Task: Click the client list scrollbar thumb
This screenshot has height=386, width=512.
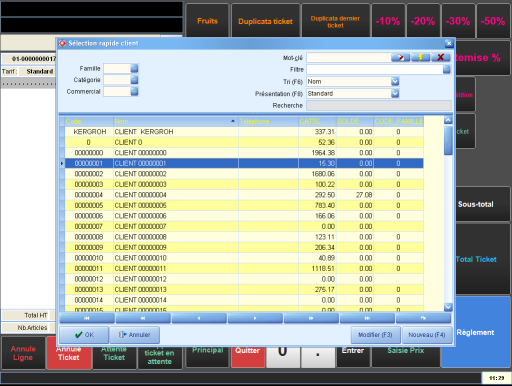Action: (x=448, y=140)
